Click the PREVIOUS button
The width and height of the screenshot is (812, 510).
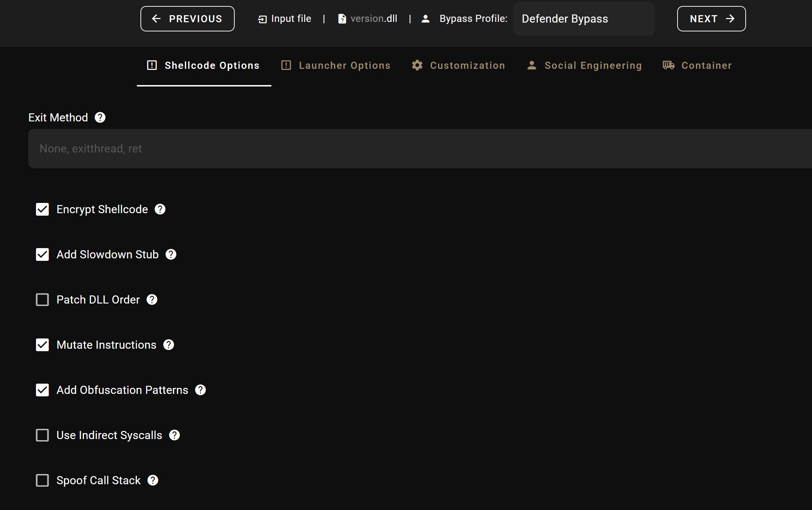pyautogui.click(x=187, y=19)
